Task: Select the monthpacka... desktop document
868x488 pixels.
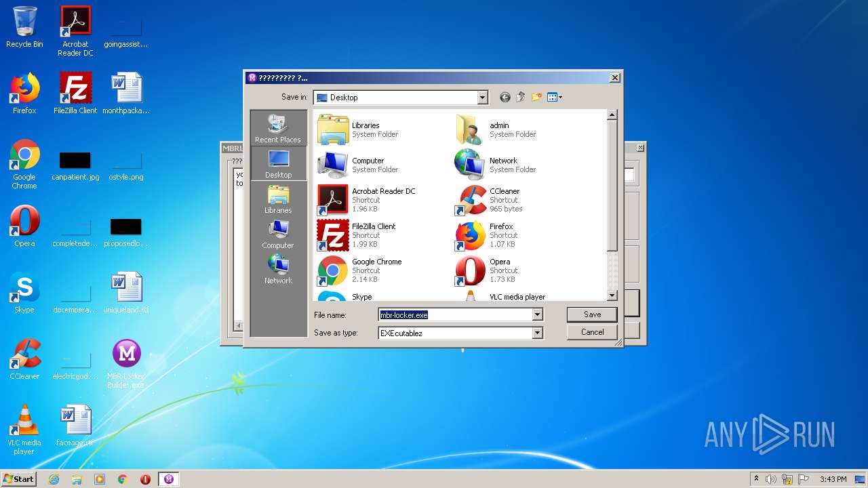Action: (x=126, y=94)
